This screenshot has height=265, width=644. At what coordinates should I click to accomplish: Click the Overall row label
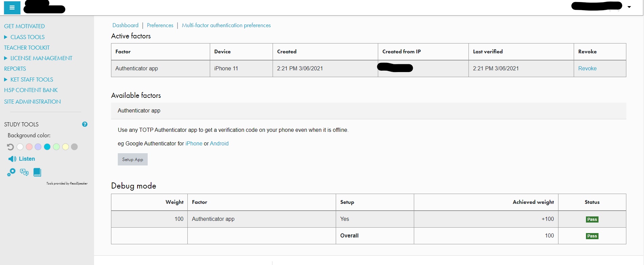point(349,236)
